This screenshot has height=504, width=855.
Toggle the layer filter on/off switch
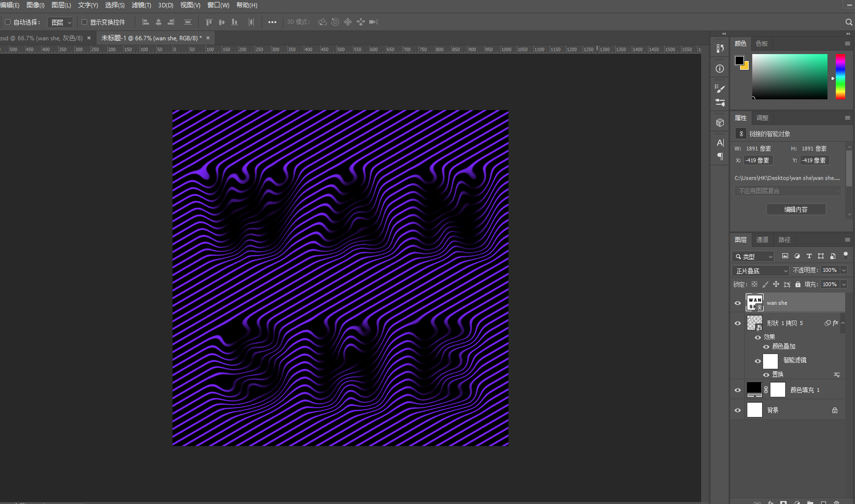tap(846, 255)
